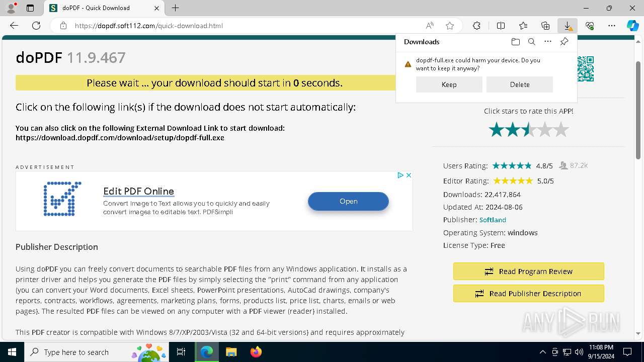Open volume control in system tray
This screenshot has width=644, height=362.
pyautogui.click(x=579, y=352)
